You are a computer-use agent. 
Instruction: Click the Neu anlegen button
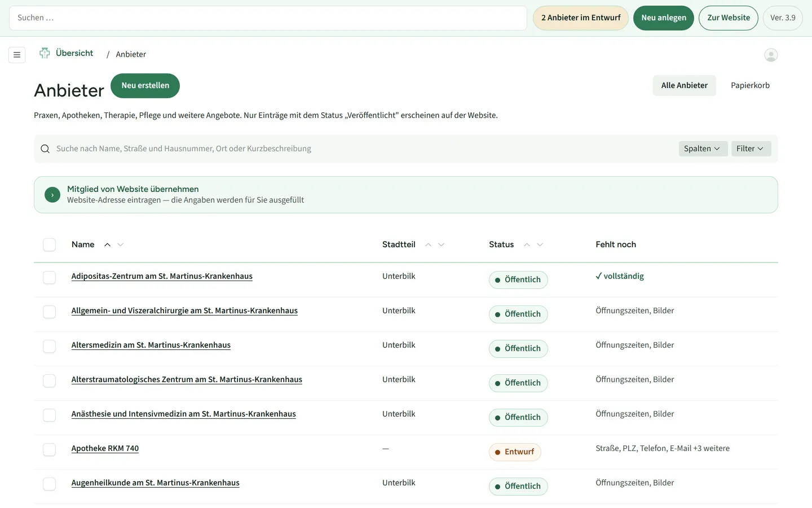664,17
